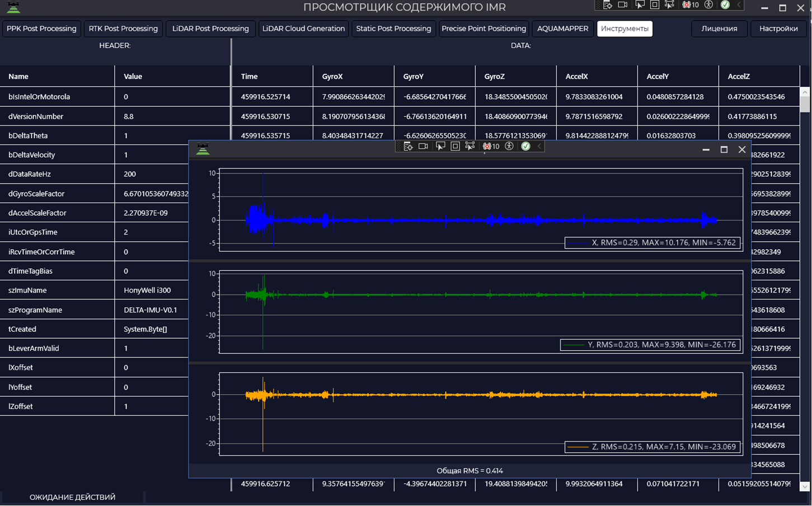Click the app logo in graph window title bar
Screen dimensions: 812x506
click(203, 148)
